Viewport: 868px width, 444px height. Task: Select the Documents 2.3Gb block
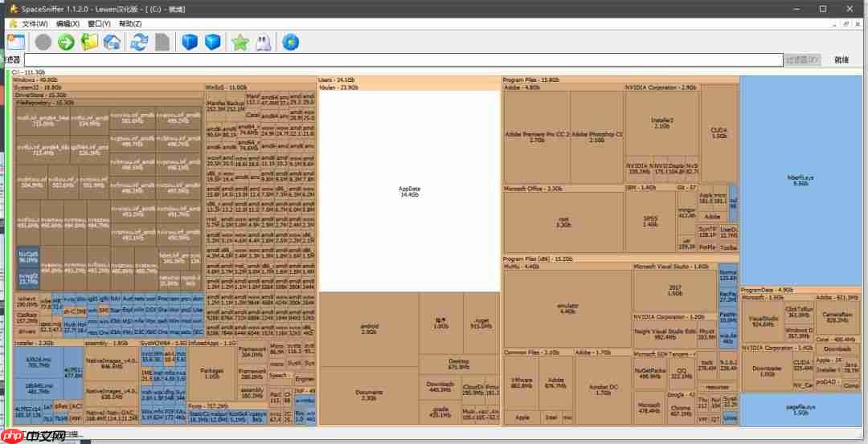tap(369, 395)
